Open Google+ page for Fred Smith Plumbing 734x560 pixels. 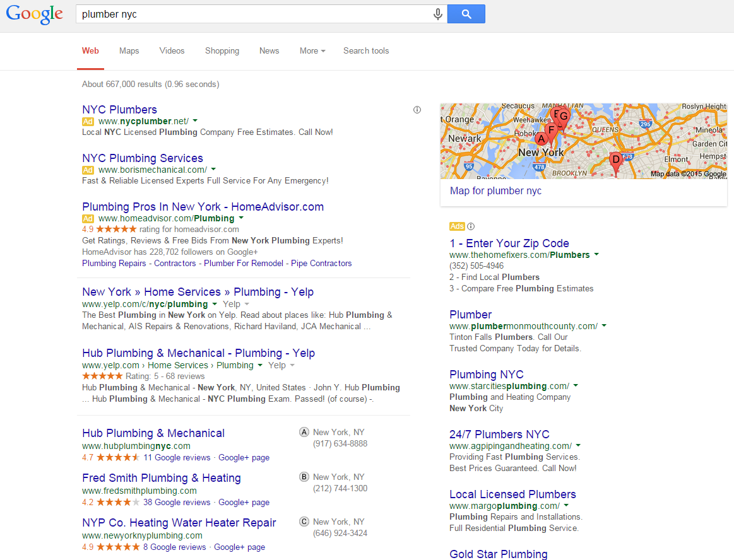click(x=244, y=503)
